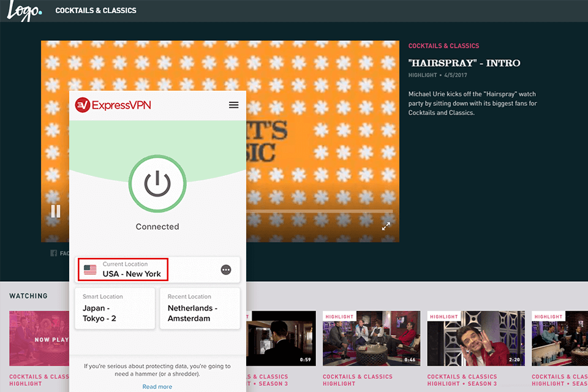Image resolution: width=588 pixels, height=392 pixels.
Task: Click the ExpressVPN logo
Action: (113, 105)
